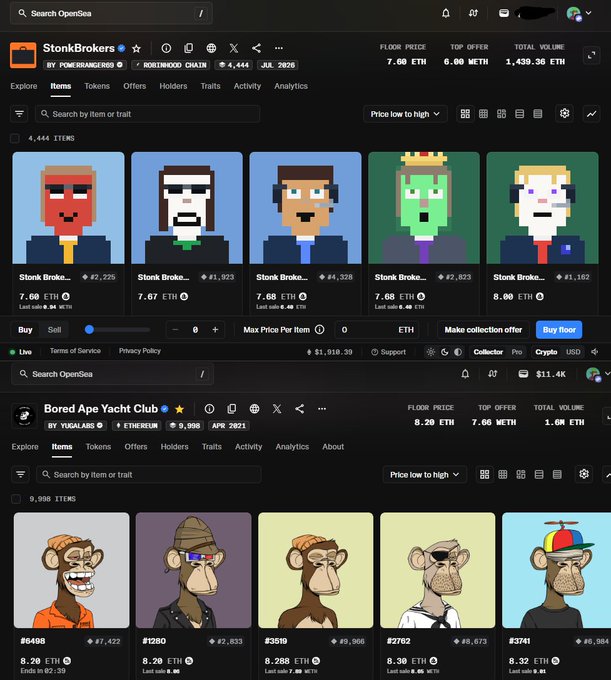Open StonkBrokers X (Twitter) profile icon
Image resolution: width=611 pixels, height=680 pixels.
[x=234, y=48]
